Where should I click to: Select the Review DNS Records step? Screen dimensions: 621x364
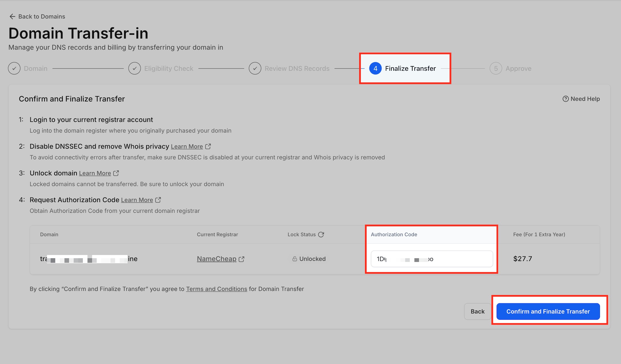click(297, 68)
